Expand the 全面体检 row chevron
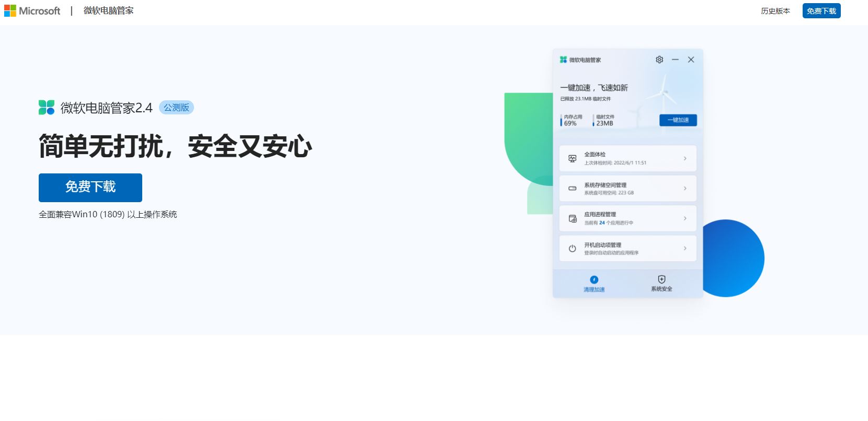 coord(685,158)
